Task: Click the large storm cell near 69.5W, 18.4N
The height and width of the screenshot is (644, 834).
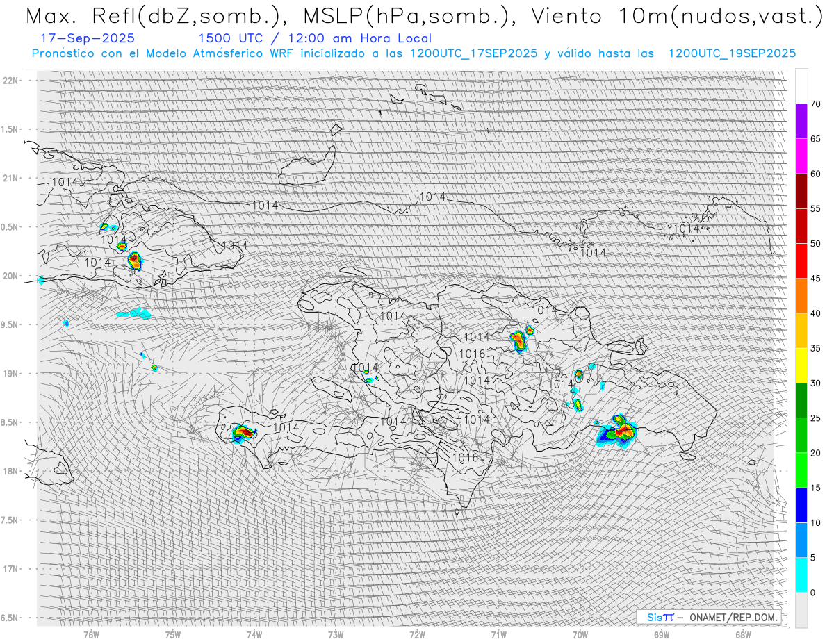Action: click(617, 431)
